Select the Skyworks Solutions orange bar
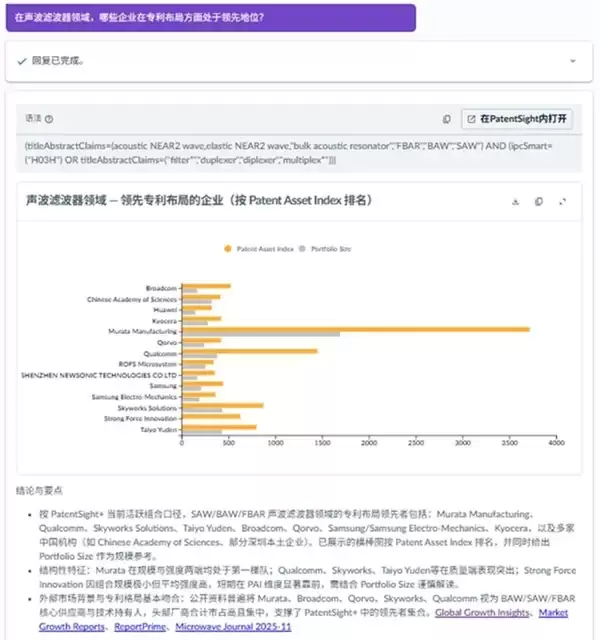Screen dimensions: 600x640 click(222, 405)
